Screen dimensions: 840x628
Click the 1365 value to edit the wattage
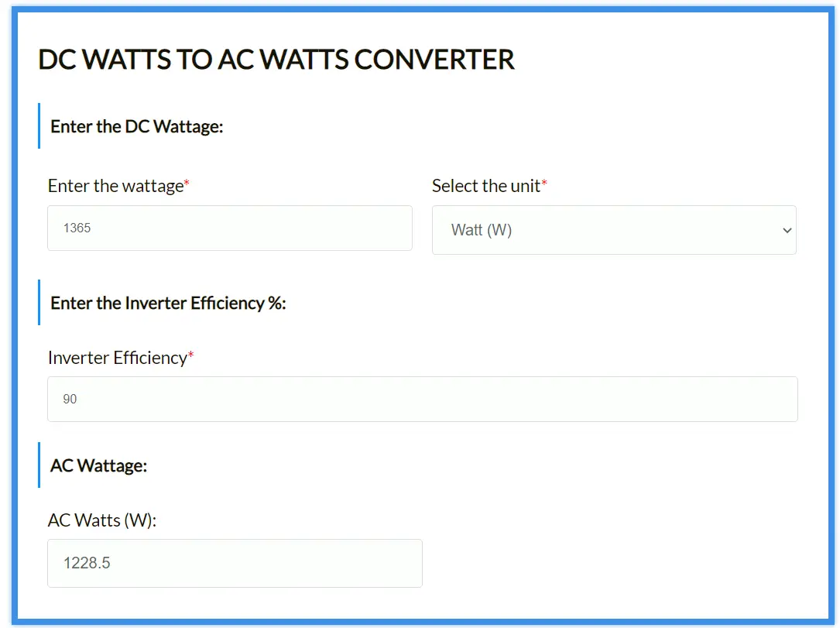coord(77,228)
